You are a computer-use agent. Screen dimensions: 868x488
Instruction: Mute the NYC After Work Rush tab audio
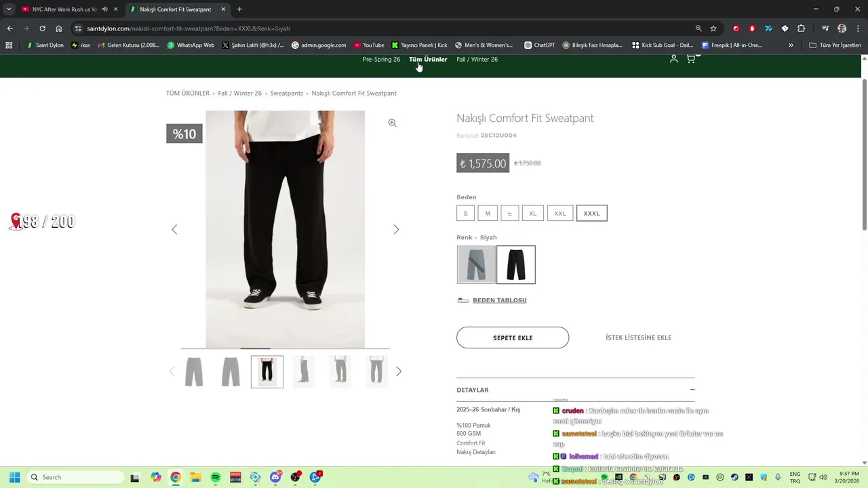point(104,9)
